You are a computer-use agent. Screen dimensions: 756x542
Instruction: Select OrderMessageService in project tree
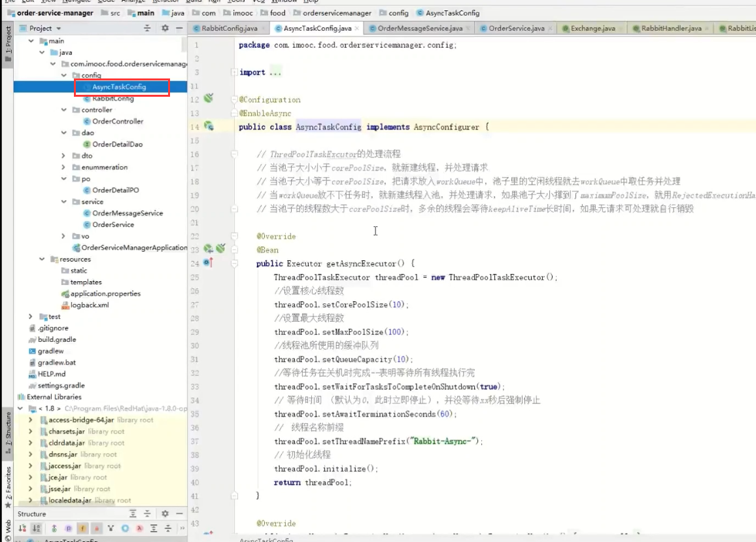128,213
